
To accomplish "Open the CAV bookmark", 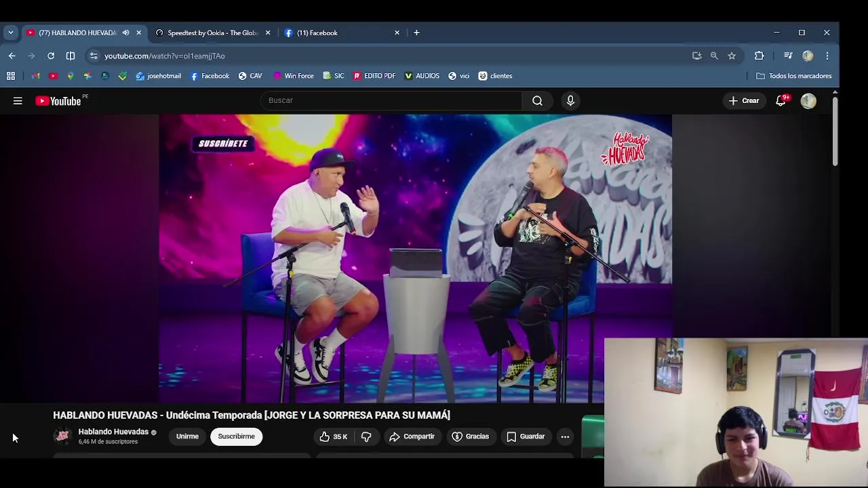I will [x=250, y=76].
